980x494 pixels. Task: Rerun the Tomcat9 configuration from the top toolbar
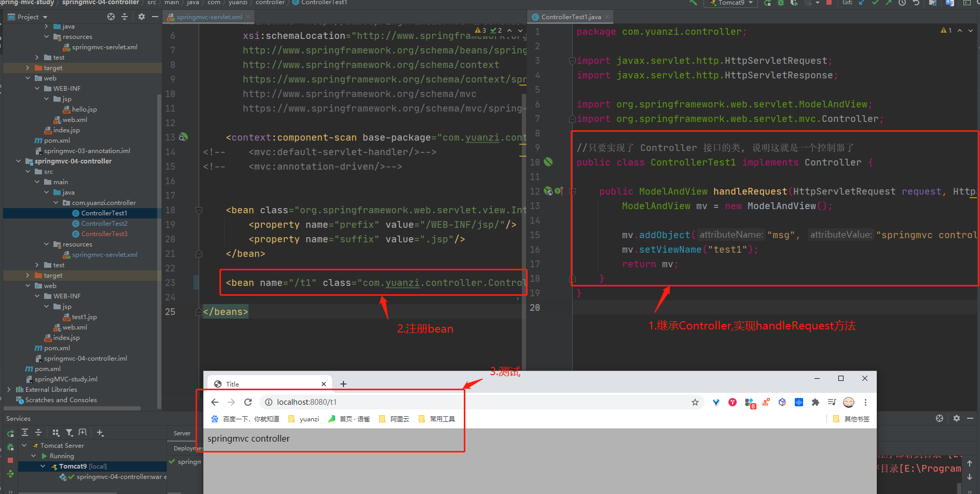pos(767,3)
